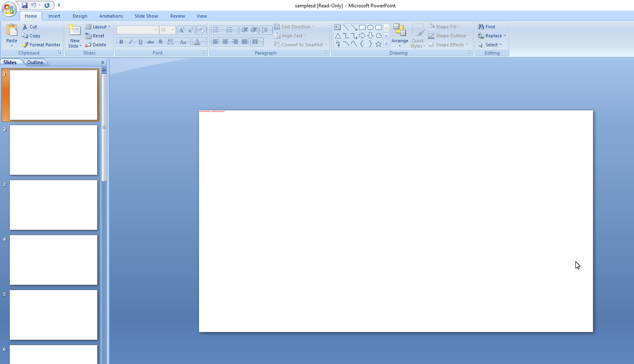Open the Layout dropdown
Image resolution: width=634 pixels, height=364 pixels.
pos(98,27)
